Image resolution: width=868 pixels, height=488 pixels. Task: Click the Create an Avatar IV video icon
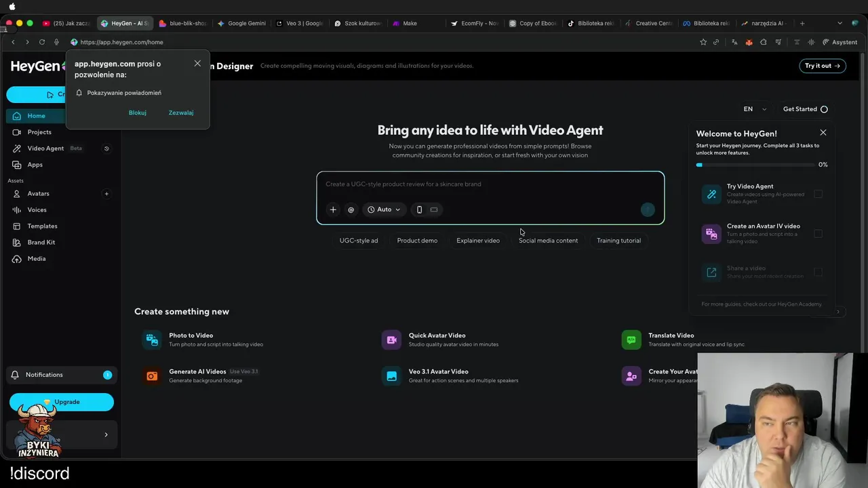711,234
